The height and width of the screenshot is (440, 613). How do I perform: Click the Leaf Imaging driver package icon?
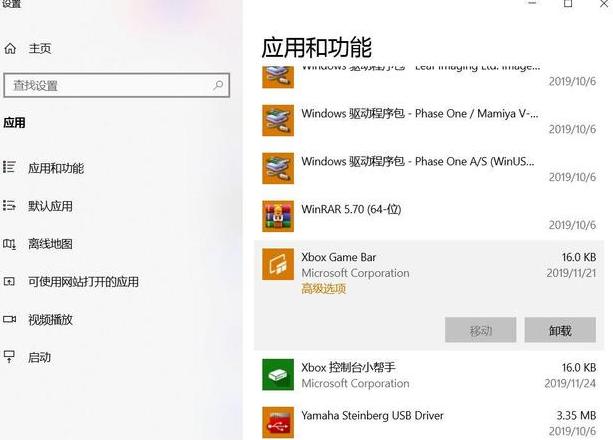point(278,77)
